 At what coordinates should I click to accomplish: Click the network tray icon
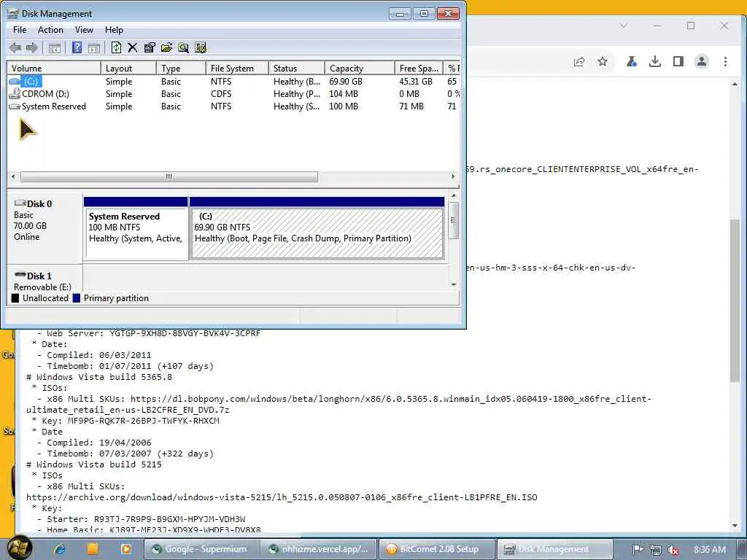[656, 550]
